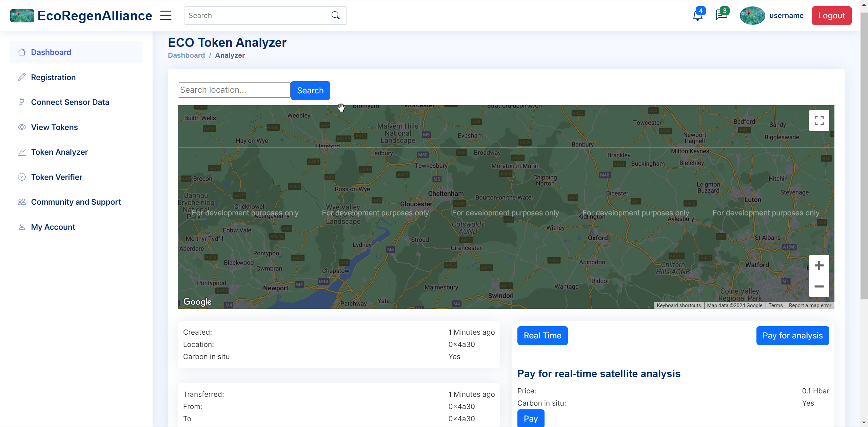The height and width of the screenshot is (427, 868).
Task: Focus the Search location input field
Action: tap(234, 90)
